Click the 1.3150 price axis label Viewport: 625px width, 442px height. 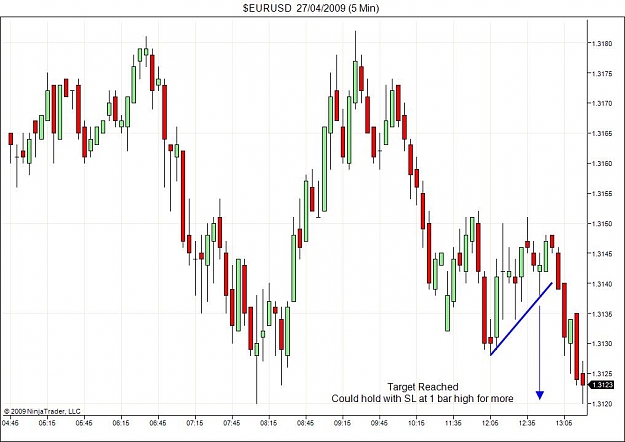[x=601, y=224]
